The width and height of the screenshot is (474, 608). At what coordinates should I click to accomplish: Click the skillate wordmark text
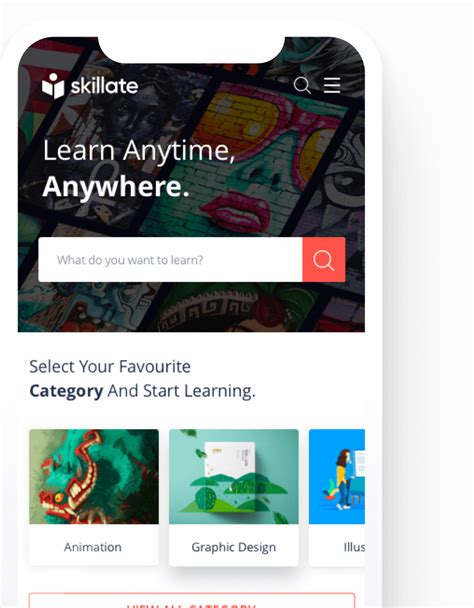pyautogui.click(x=104, y=86)
